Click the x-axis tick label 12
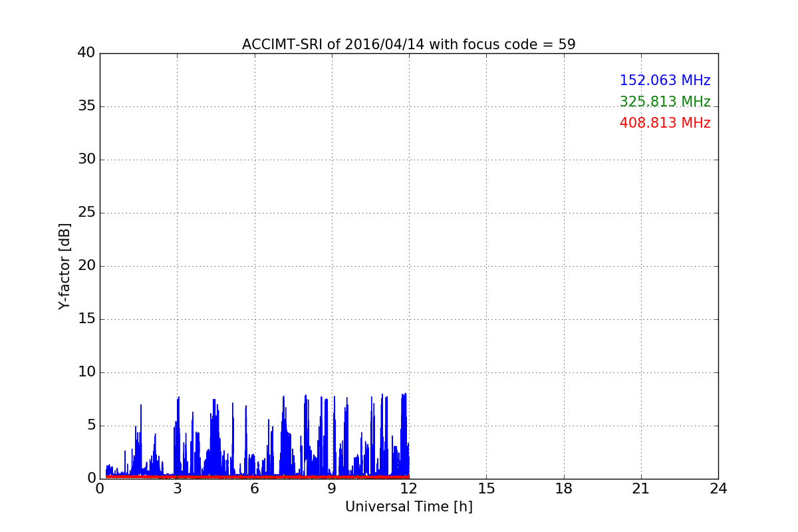The height and width of the screenshot is (532, 798). click(x=409, y=489)
